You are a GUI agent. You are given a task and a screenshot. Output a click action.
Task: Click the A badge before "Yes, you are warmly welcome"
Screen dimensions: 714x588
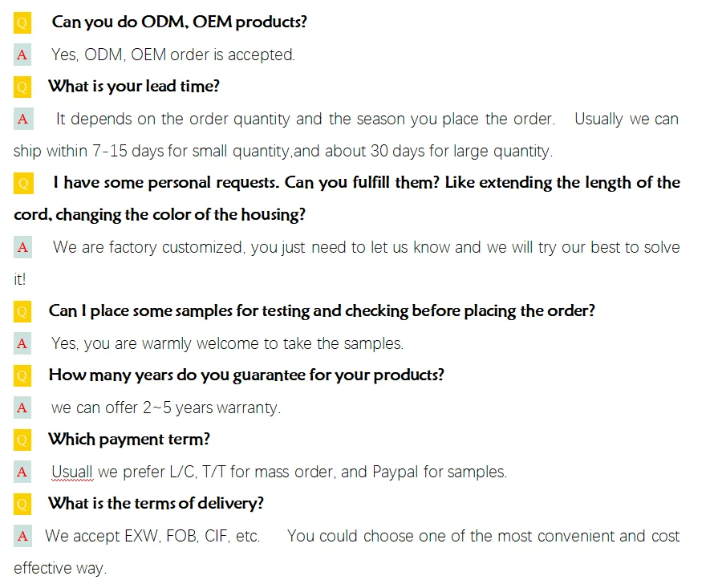tap(22, 343)
